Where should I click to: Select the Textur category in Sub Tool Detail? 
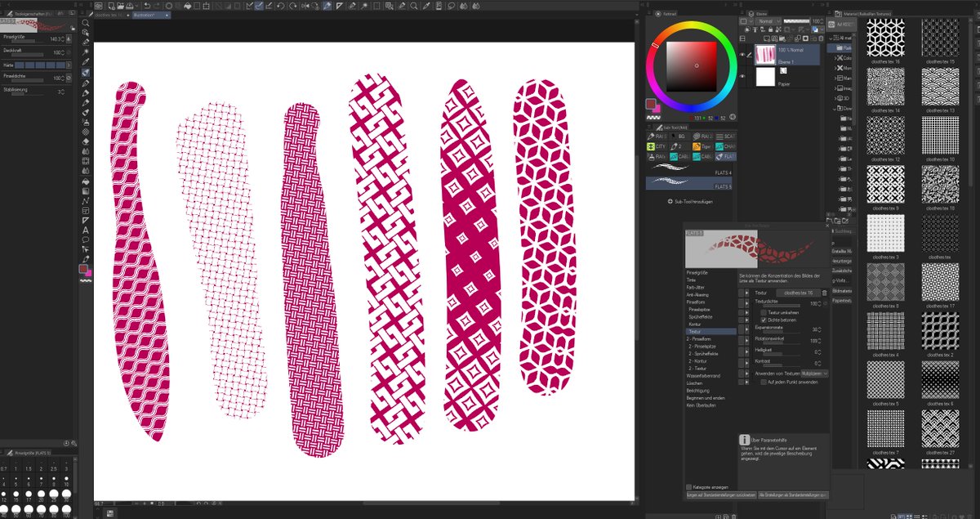coord(695,331)
